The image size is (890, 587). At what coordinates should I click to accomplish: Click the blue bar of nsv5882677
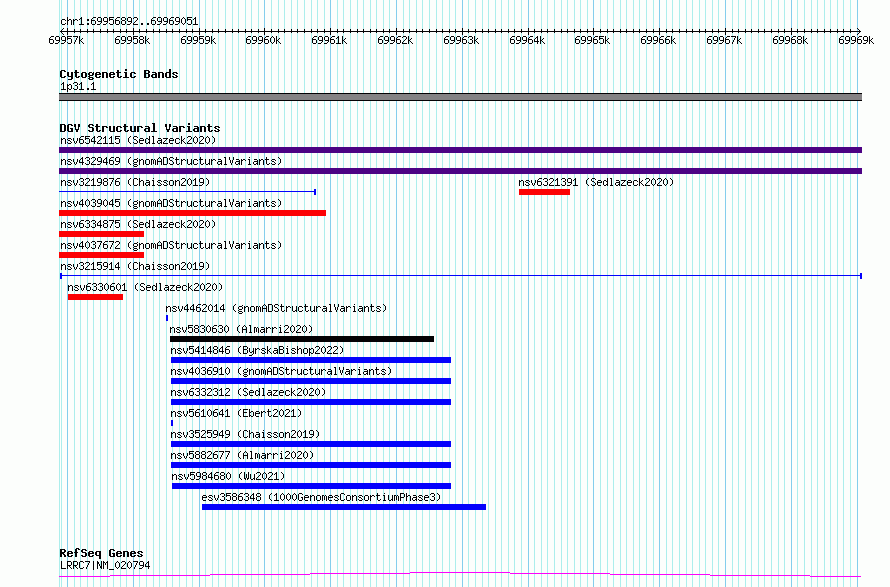311,465
